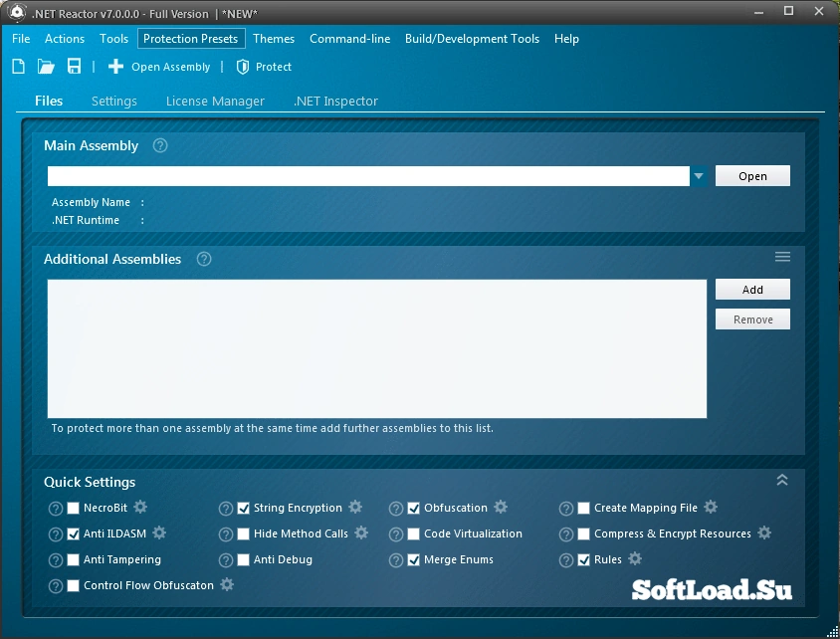Open Create Mapping File settings gear
Viewport: 840px width, 639px height.
point(711,507)
